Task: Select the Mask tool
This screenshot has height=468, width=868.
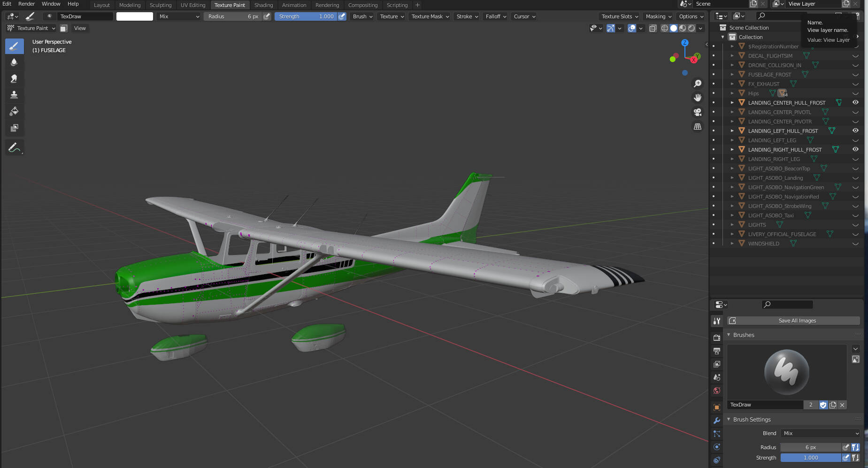Action: tap(14, 128)
